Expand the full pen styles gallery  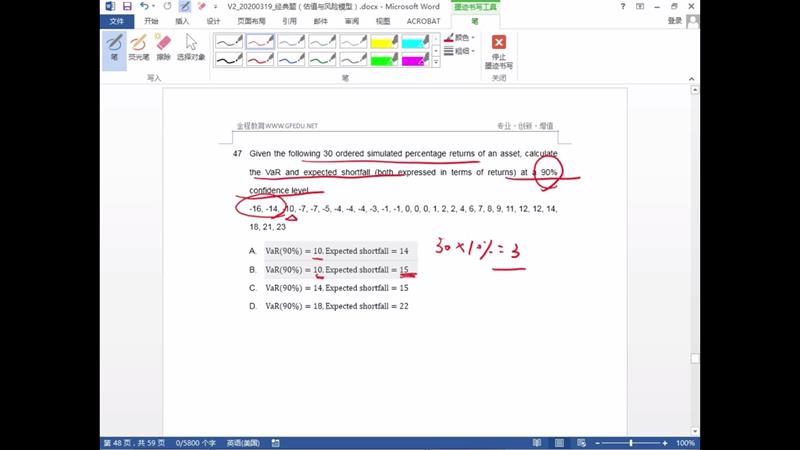tap(436, 62)
